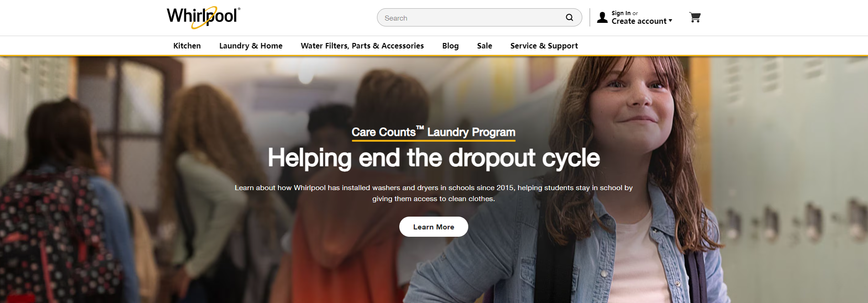Screen dimensions: 868x303
Task: Click the user account silhouette icon
Action: [x=602, y=18]
